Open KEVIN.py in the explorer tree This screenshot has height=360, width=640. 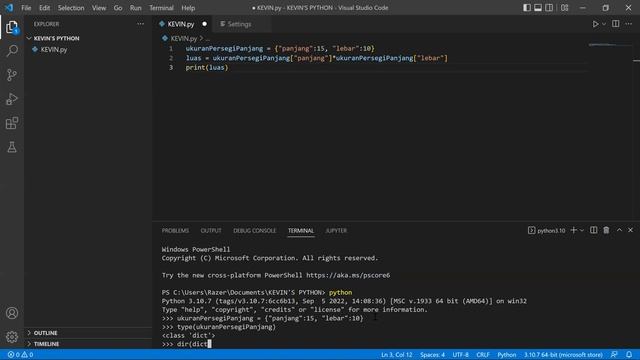tap(54, 49)
